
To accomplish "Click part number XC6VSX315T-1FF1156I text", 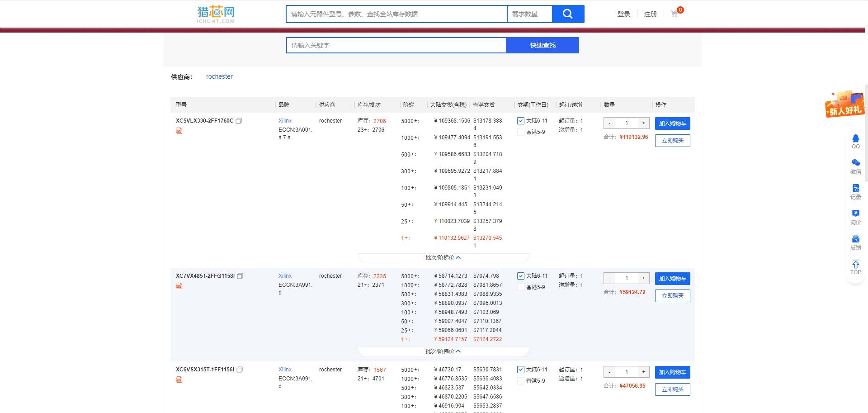I will (205, 370).
